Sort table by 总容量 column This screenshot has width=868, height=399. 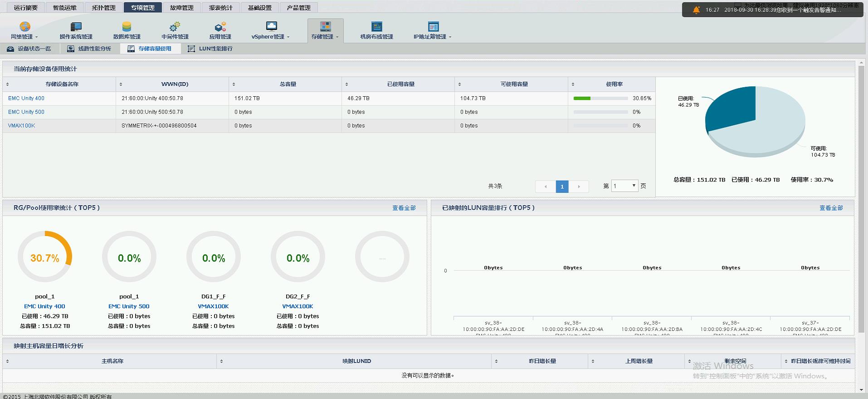pyautogui.click(x=234, y=84)
